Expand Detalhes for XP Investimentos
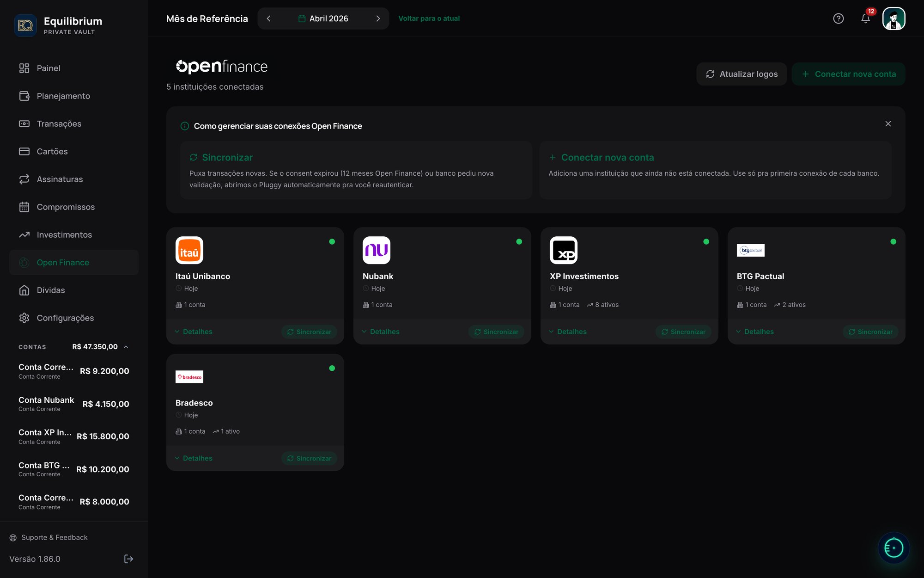This screenshot has width=924, height=578. [568, 332]
